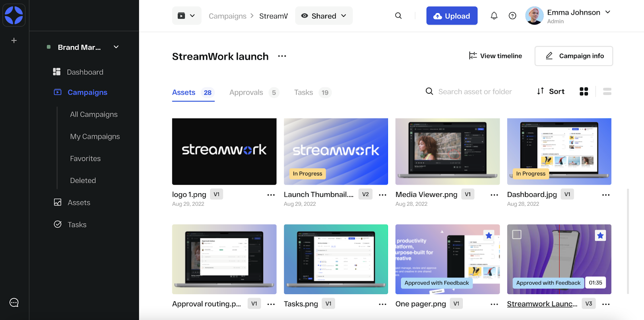Open the chat support icon
Screen dimensions: 644x320
click(x=14, y=303)
